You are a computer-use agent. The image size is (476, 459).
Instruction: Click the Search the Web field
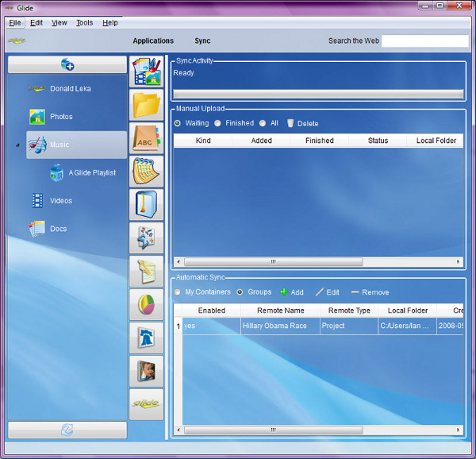pyautogui.click(x=424, y=40)
